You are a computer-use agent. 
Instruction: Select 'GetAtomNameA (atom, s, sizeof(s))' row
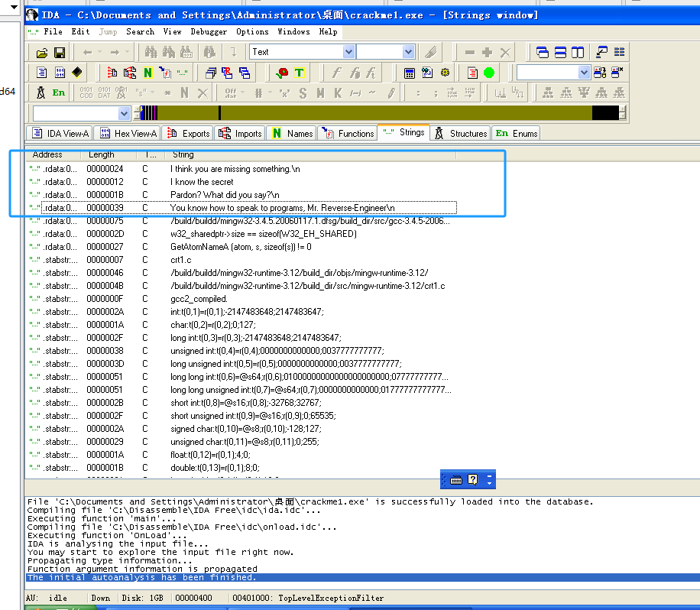243,247
